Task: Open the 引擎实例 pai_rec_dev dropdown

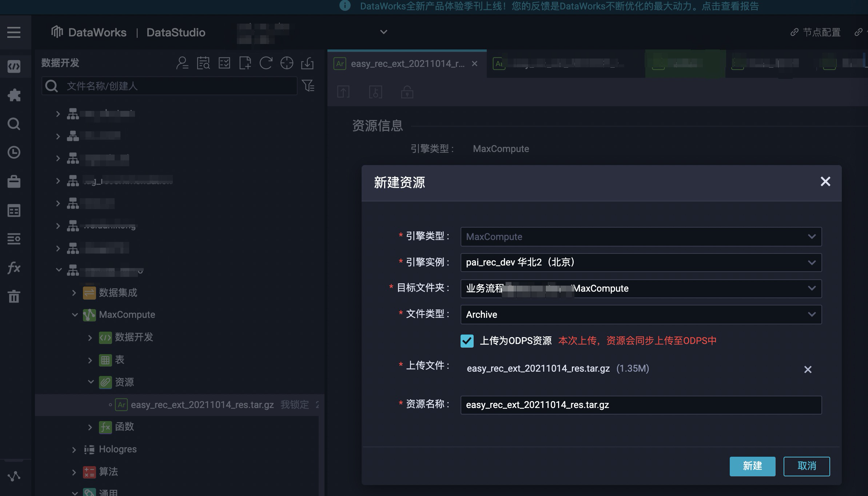Action: click(x=641, y=263)
